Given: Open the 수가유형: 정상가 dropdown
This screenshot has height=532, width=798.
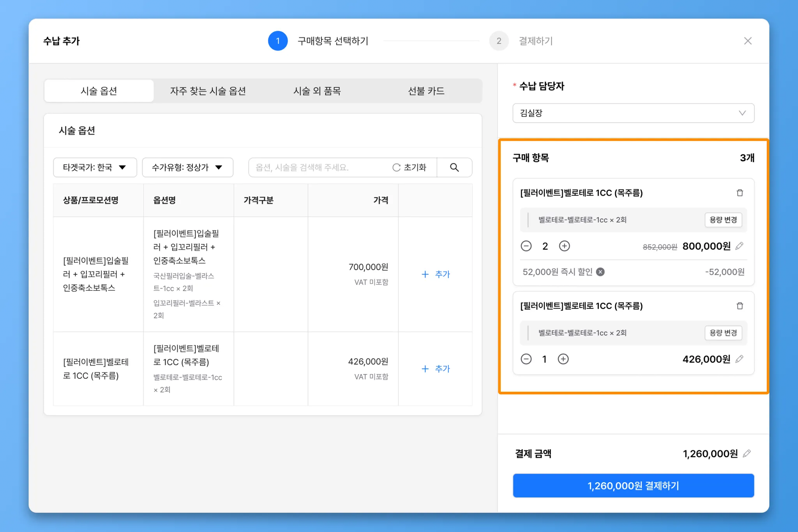Looking at the screenshot, I should (x=187, y=167).
